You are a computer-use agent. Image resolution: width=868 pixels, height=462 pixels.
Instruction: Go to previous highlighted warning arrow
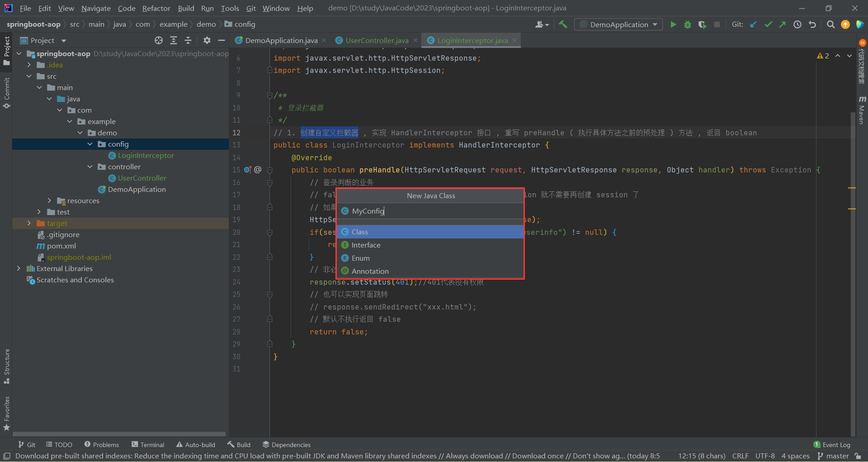coord(838,56)
